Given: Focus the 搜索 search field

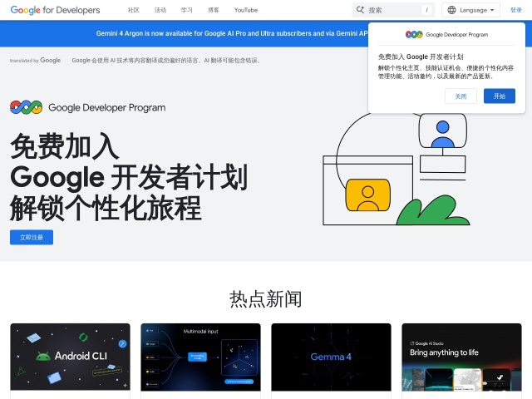Looking at the screenshot, I should pos(393,10).
